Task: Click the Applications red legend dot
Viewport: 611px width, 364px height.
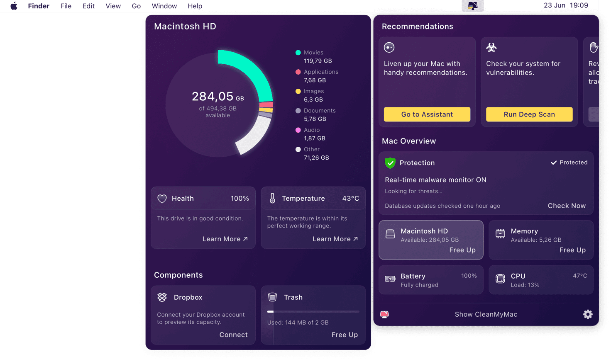Action: point(298,72)
